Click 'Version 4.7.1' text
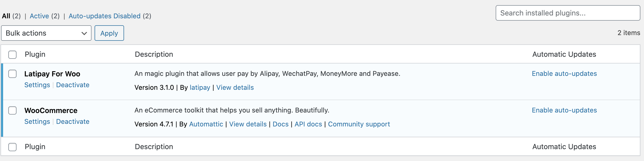Image resolution: width=644 pixels, height=161 pixels. (154, 124)
